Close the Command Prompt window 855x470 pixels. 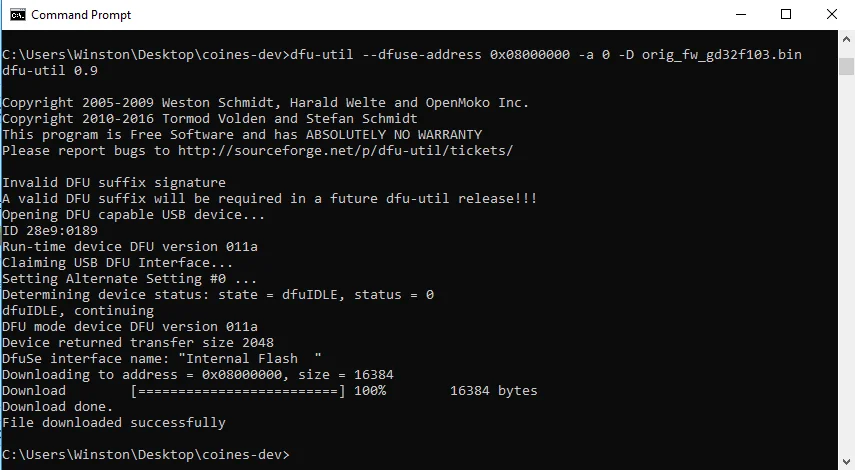832,15
